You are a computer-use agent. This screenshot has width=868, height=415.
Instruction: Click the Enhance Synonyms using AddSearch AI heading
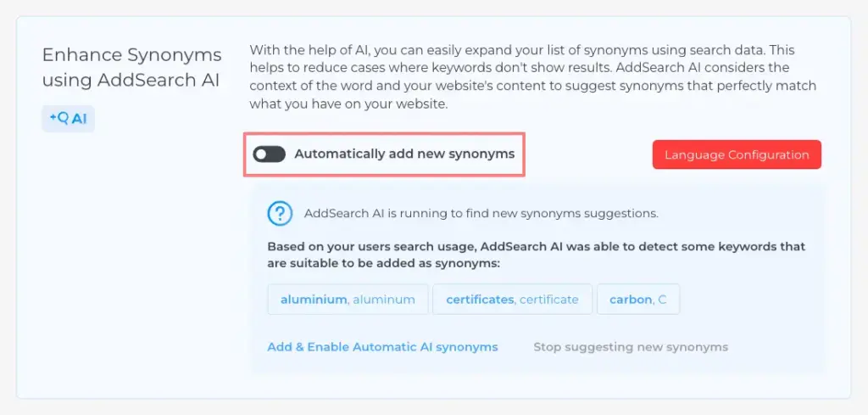point(131,68)
